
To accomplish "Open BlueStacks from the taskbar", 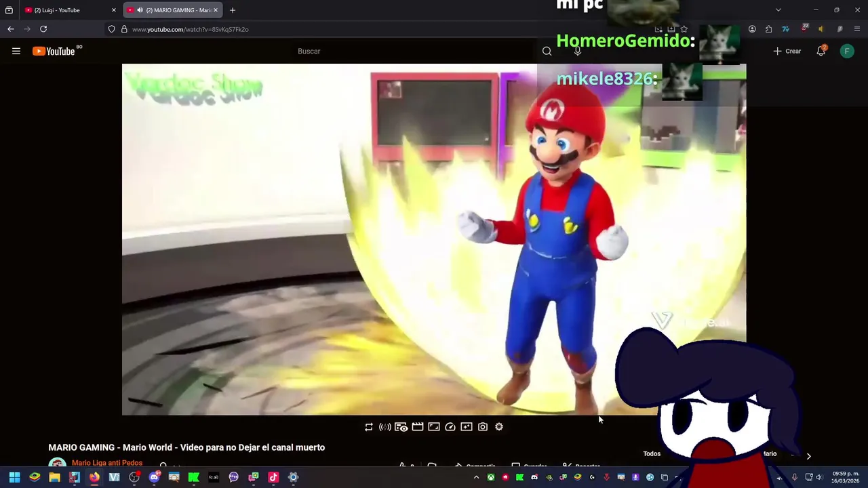I will (x=35, y=477).
